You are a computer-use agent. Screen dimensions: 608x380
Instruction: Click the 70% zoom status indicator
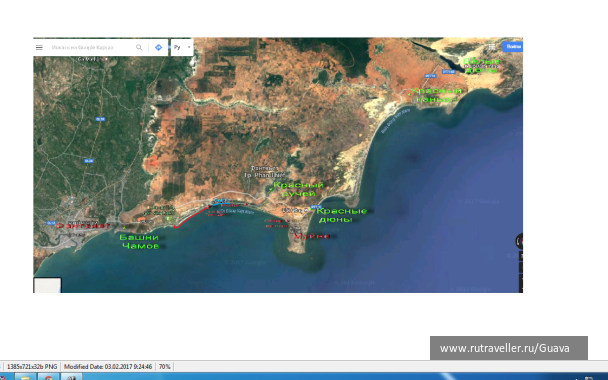pyautogui.click(x=164, y=366)
